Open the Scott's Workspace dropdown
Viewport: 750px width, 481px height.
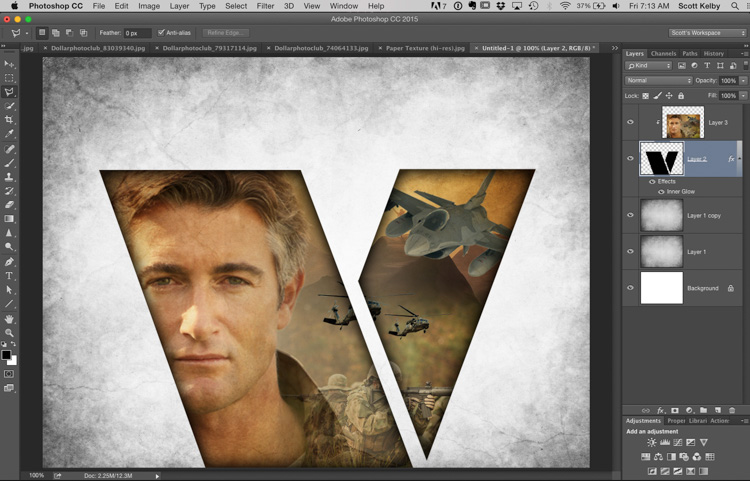707,33
